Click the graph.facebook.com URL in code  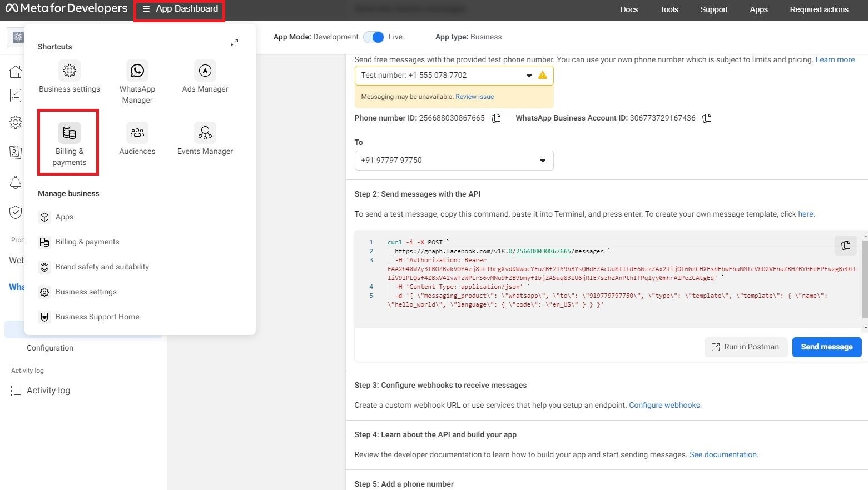pyautogui.click(x=499, y=251)
